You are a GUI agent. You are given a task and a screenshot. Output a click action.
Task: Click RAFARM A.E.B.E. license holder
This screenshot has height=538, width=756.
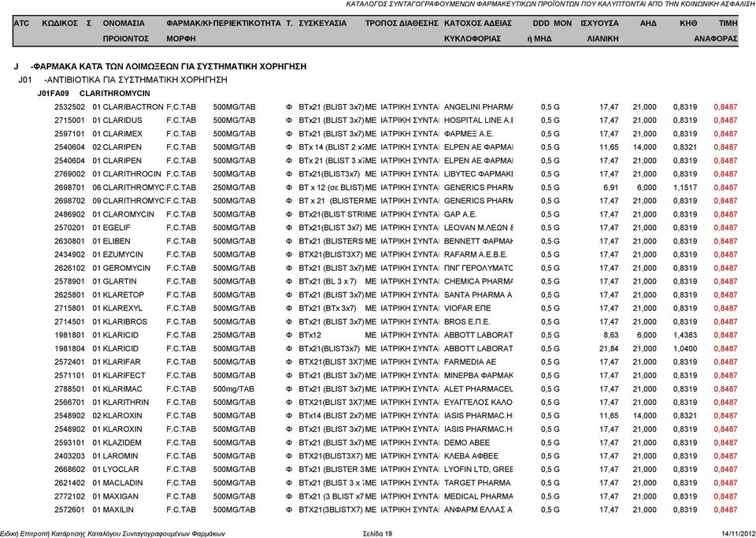click(476, 254)
